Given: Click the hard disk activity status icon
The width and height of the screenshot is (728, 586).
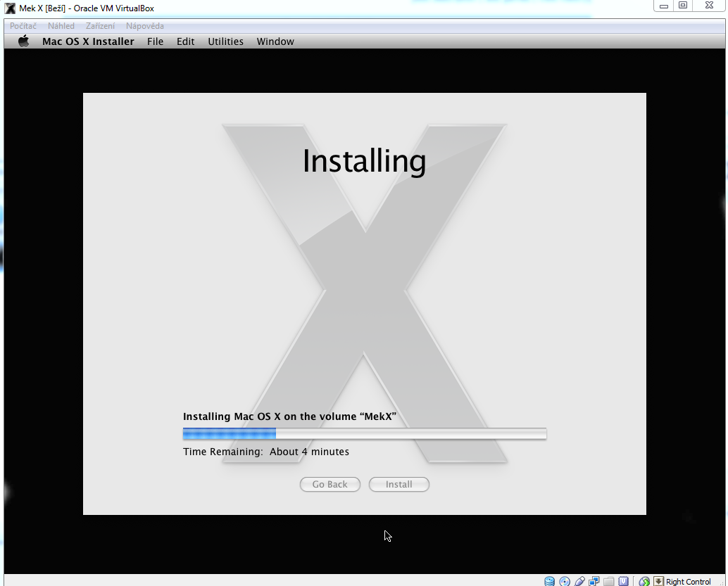Looking at the screenshot, I should (549, 581).
